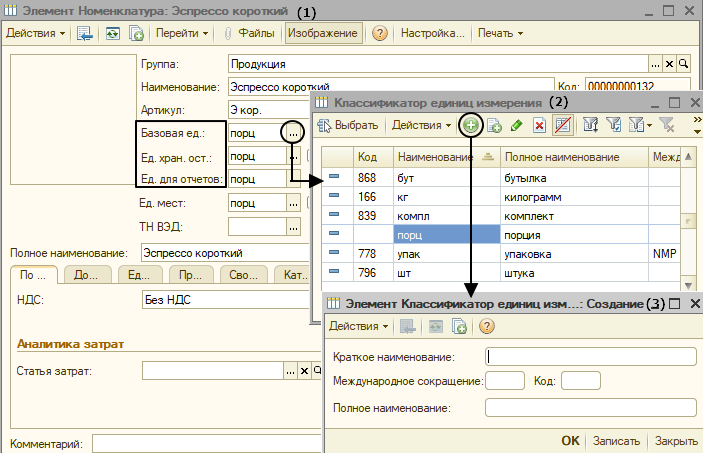Select the шт row
Viewport: 703px width, 453px height.
coord(501,273)
